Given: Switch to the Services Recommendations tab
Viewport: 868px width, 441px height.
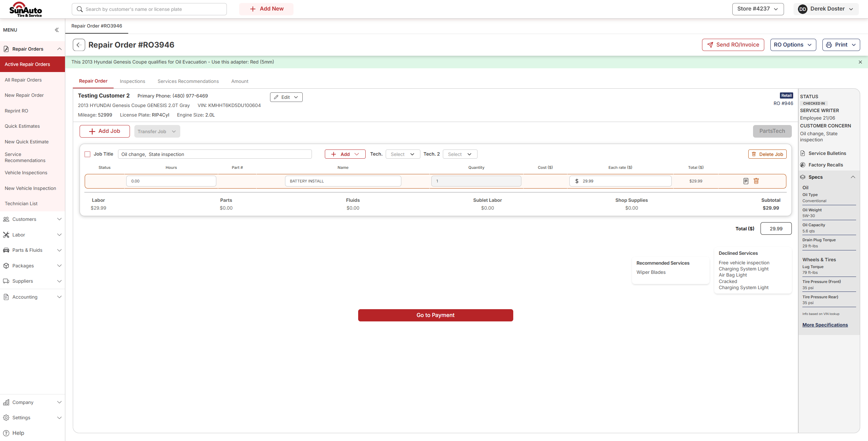Looking at the screenshot, I should click(188, 81).
